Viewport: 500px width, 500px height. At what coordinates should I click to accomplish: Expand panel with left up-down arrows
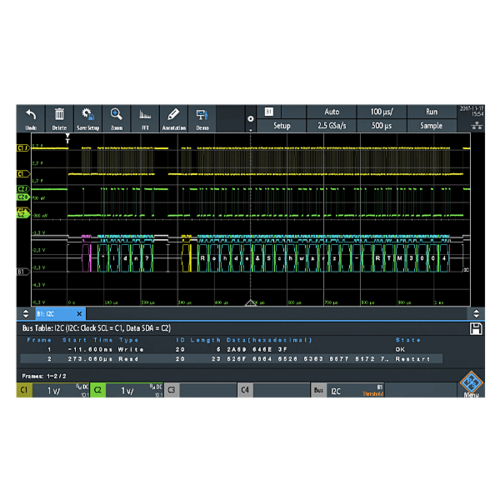coord(26,314)
